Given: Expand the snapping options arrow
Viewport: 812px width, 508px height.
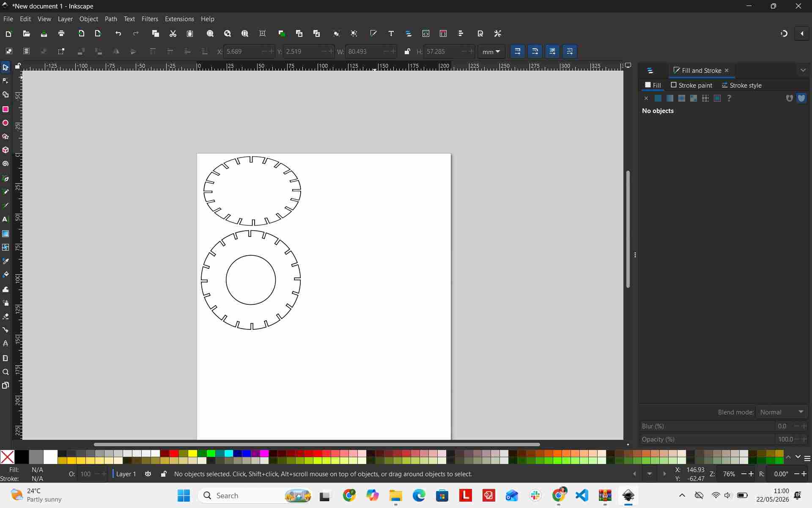Looking at the screenshot, I should [802, 33].
